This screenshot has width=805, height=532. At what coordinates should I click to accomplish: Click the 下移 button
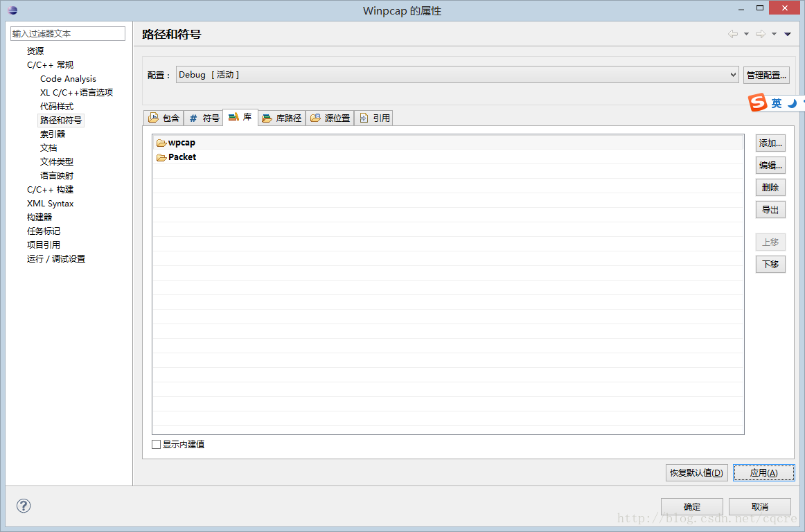pos(770,264)
